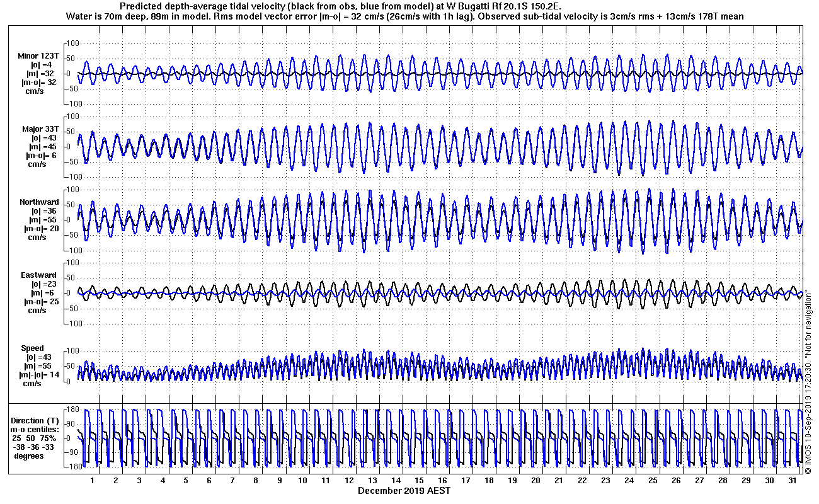
Task: Click day '27' on the date axis
Action: [x=699, y=480]
